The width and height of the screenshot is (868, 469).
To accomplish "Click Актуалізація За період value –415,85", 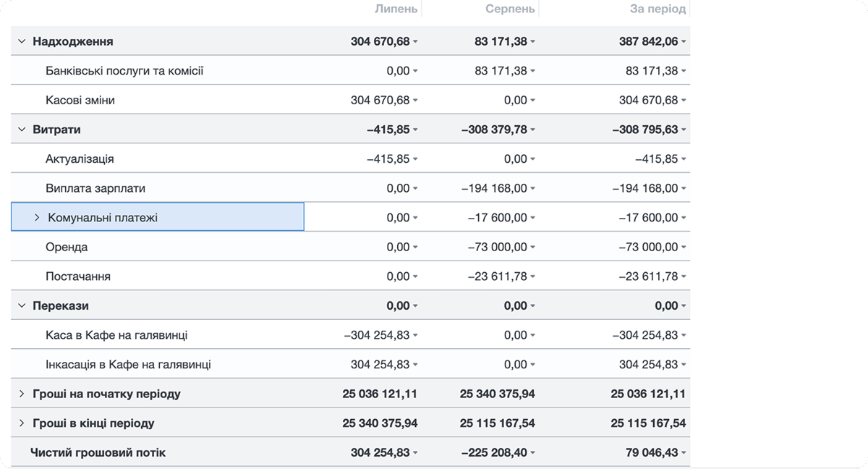I will [657, 159].
